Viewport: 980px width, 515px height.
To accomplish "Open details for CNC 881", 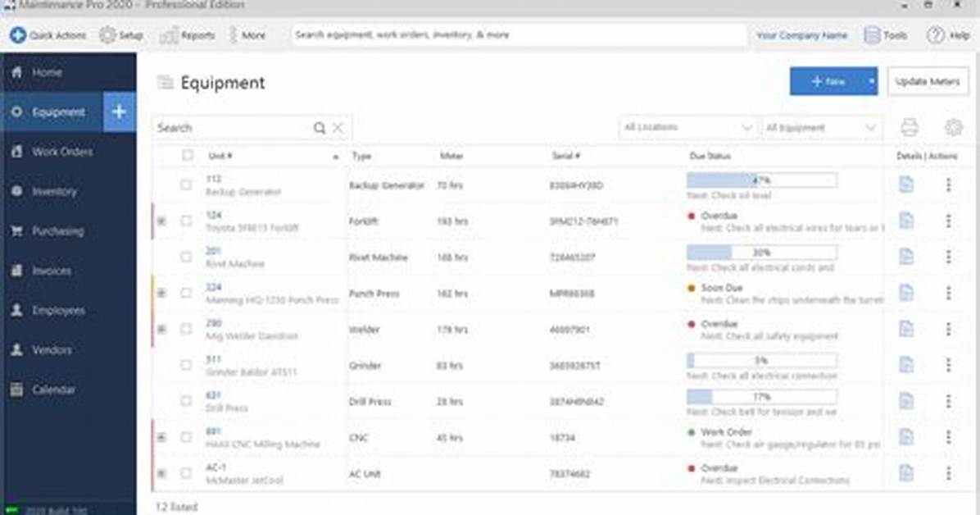I will pos(906,437).
